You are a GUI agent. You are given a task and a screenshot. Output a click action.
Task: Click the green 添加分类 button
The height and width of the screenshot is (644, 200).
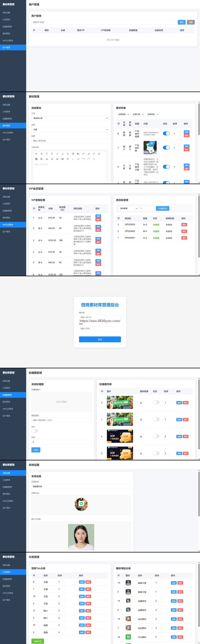click(x=38, y=641)
